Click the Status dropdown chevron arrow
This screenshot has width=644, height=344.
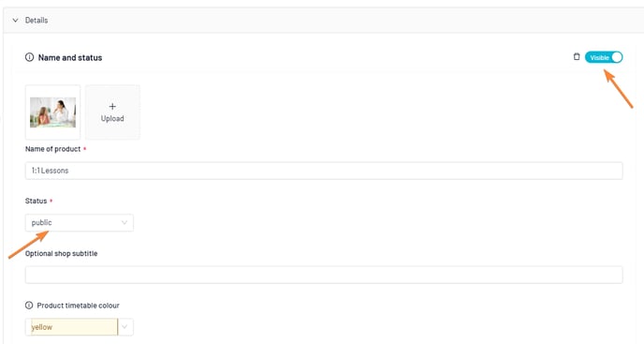point(124,222)
